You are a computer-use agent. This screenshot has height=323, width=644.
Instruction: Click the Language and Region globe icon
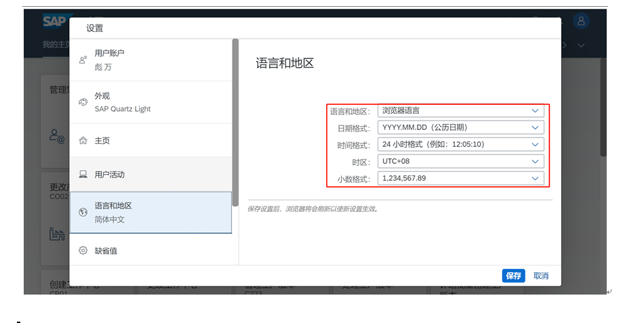pos(83,212)
